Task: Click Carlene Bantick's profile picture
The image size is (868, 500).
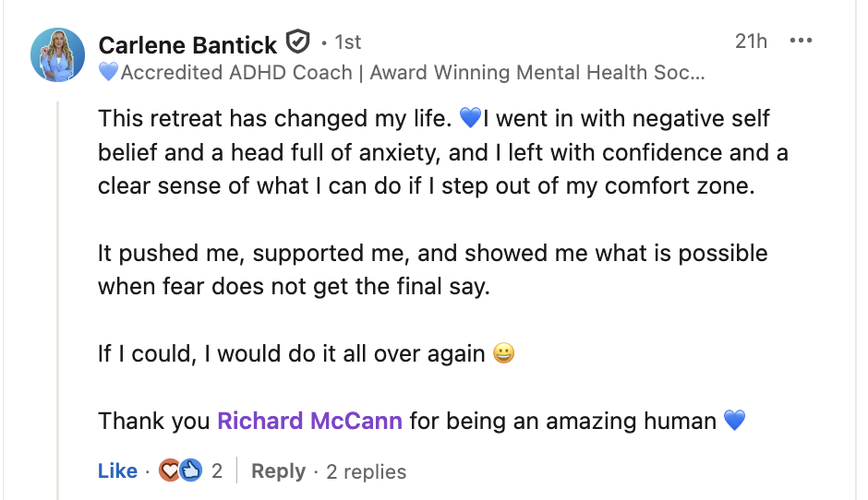Action: 57,54
